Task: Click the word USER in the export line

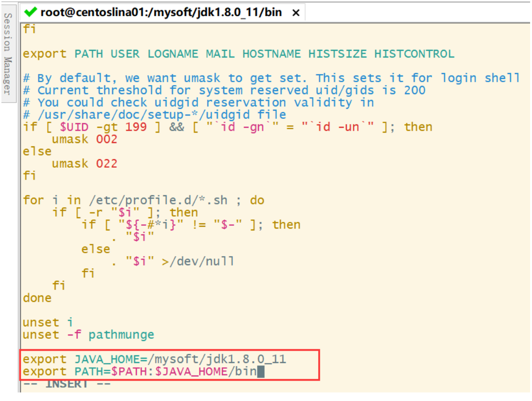Action: (x=125, y=54)
